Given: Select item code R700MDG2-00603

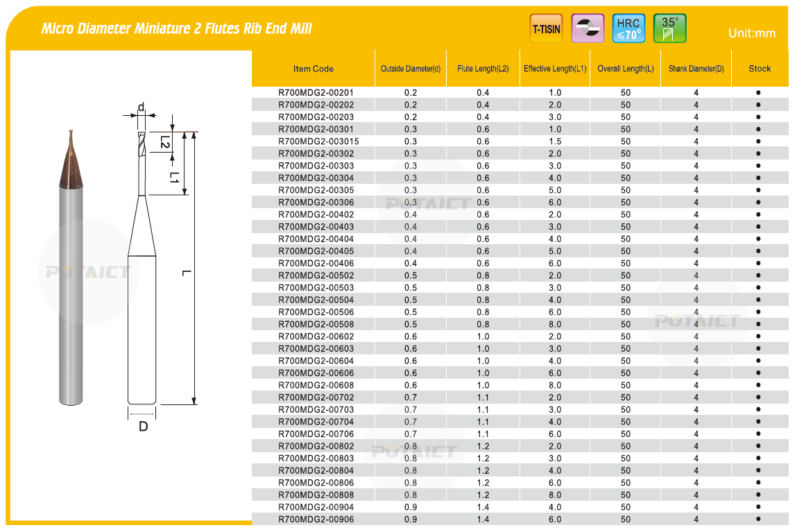Looking at the screenshot, I should click(316, 349).
